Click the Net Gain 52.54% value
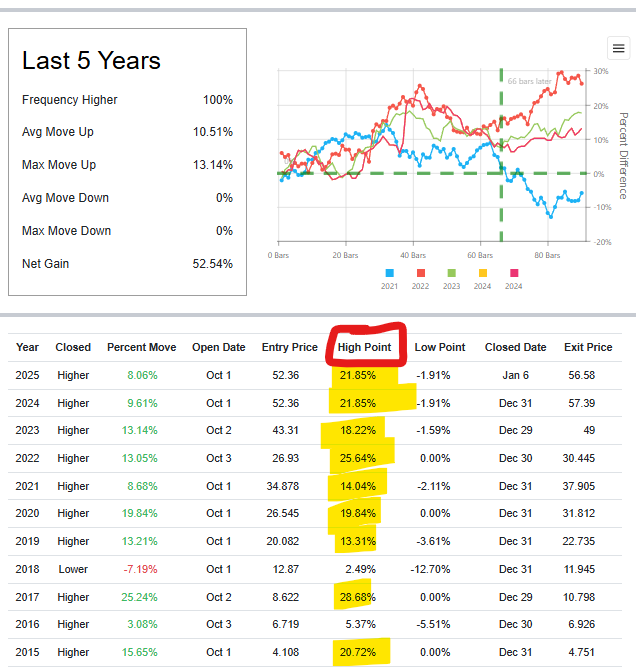The width and height of the screenshot is (636, 671). coord(213,264)
